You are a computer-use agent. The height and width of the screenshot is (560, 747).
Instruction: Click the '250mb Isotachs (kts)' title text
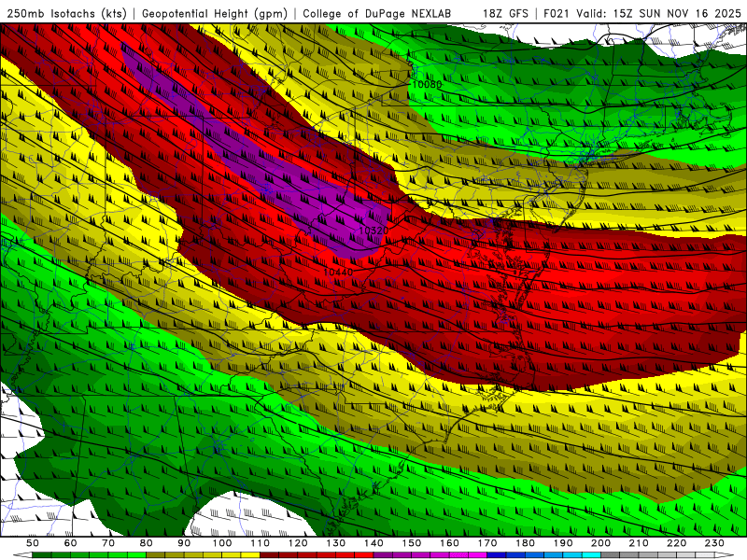tap(67, 13)
